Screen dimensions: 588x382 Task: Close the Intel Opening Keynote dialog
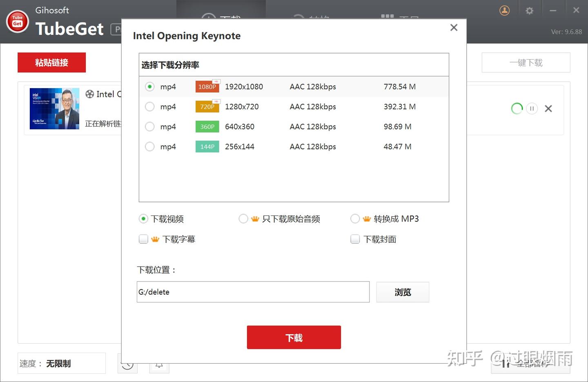[454, 27]
